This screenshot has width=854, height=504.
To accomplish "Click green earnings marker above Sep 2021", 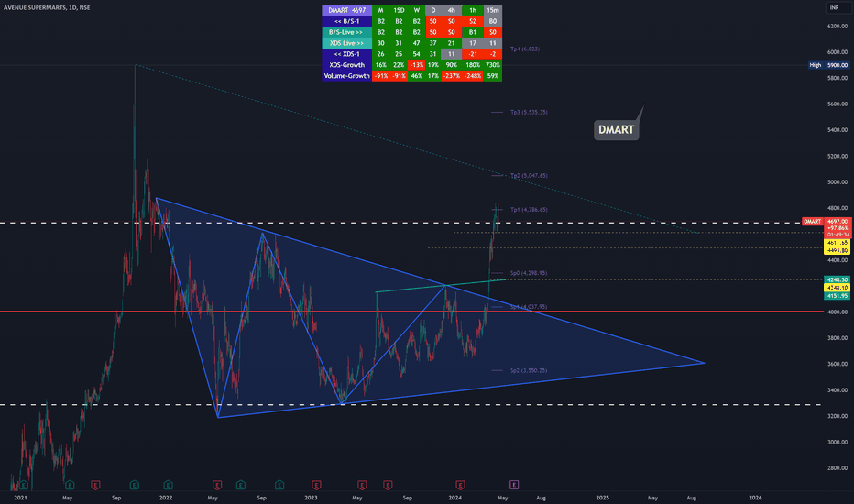I will pos(134,485).
